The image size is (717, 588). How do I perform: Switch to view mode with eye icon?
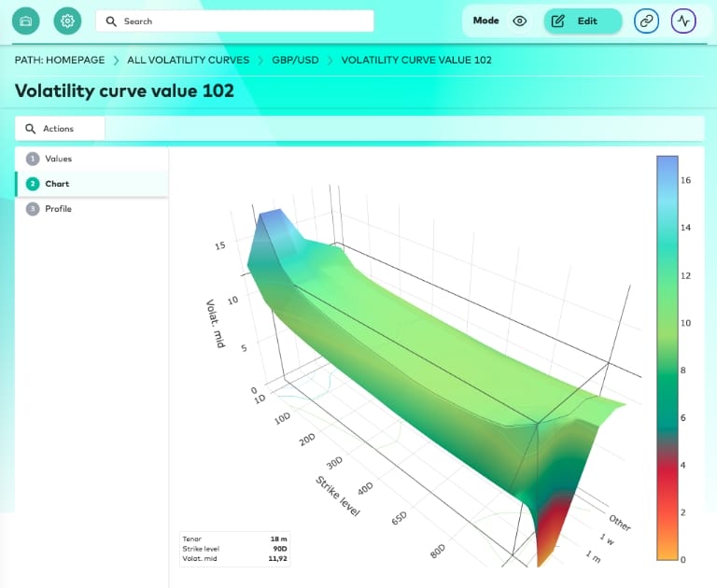[x=520, y=21]
